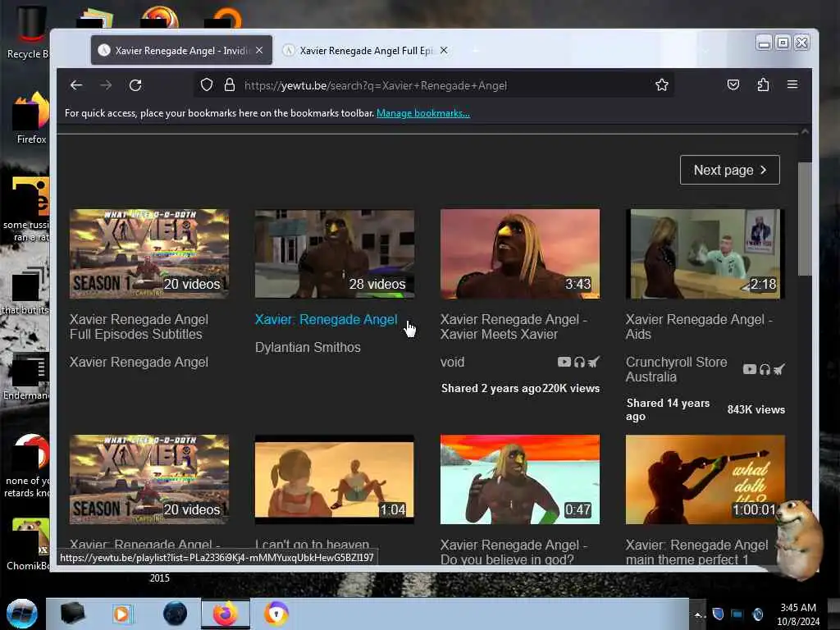Reload the yewtu.be page
This screenshot has height=630, width=840.
(x=135, y=85)
